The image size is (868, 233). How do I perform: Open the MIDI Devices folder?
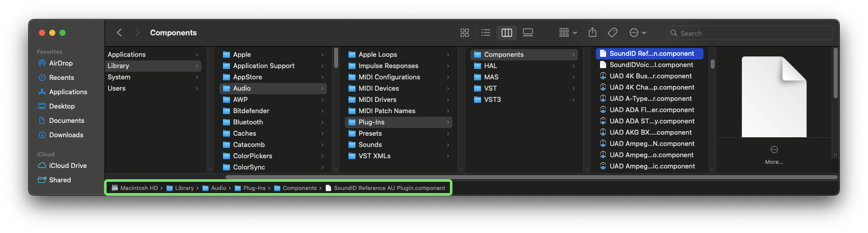[x=399, y=88]
